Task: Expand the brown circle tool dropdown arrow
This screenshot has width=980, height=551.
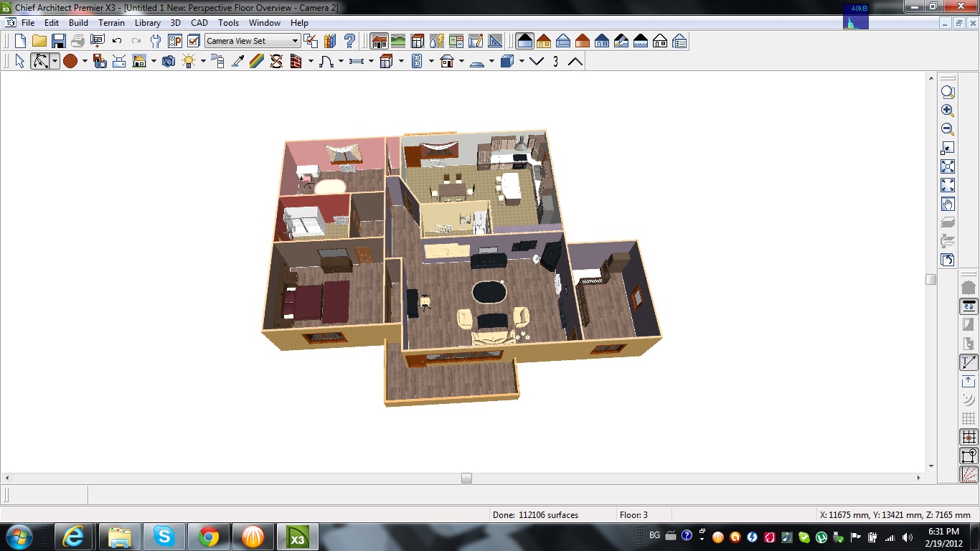Action: tap(85, 62)
